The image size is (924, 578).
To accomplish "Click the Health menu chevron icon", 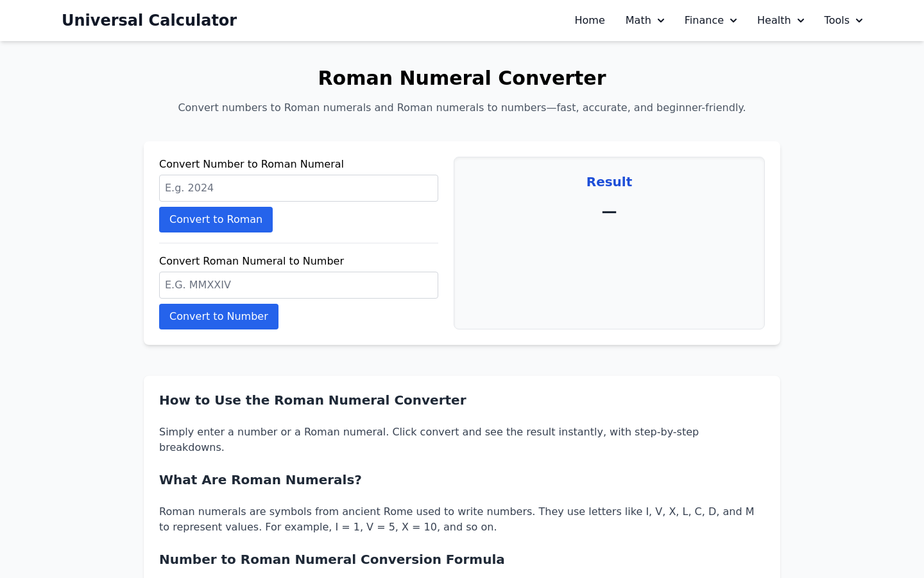I will click(x=800, y=21).
